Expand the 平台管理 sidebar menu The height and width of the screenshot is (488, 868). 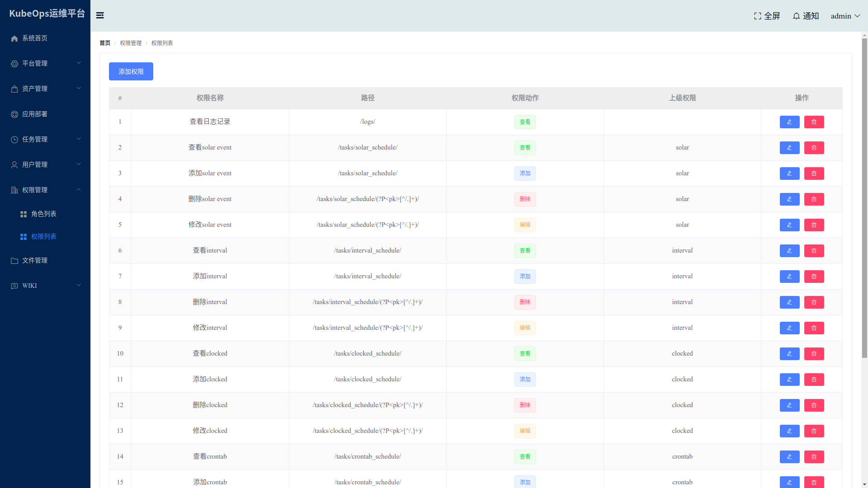tap(45, 63)
